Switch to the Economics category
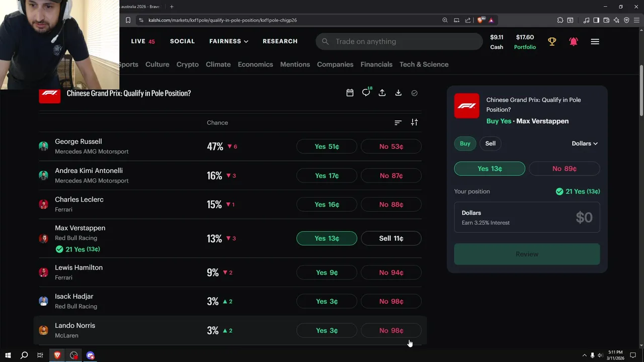The height and width of the screenshot is (362, 644). [255, 64]
